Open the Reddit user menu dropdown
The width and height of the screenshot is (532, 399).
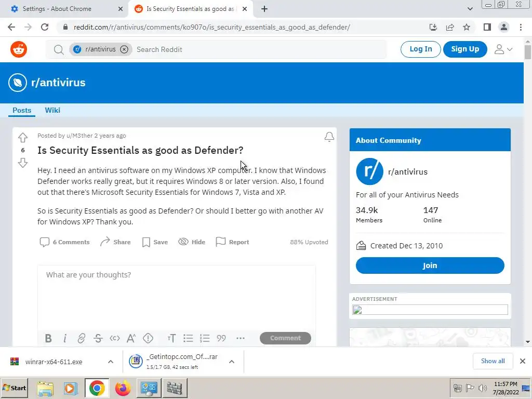[x=503, y=49]
